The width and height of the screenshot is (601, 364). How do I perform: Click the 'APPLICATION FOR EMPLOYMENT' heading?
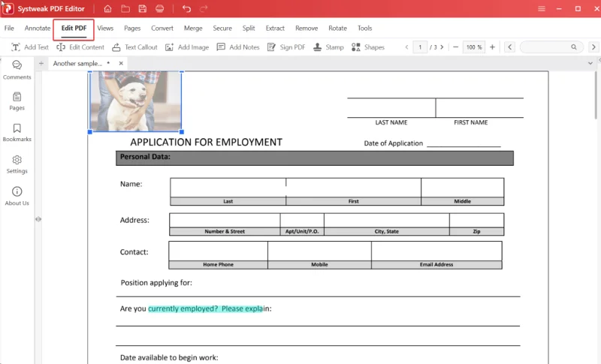[206, 142]
